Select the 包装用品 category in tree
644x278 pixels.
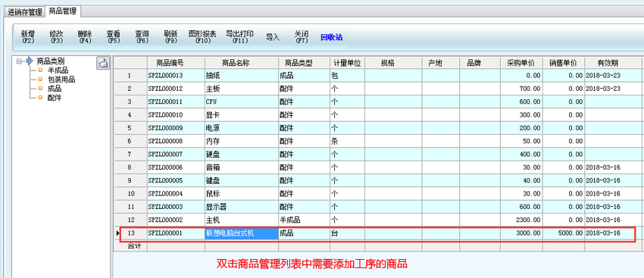(61, 80)
